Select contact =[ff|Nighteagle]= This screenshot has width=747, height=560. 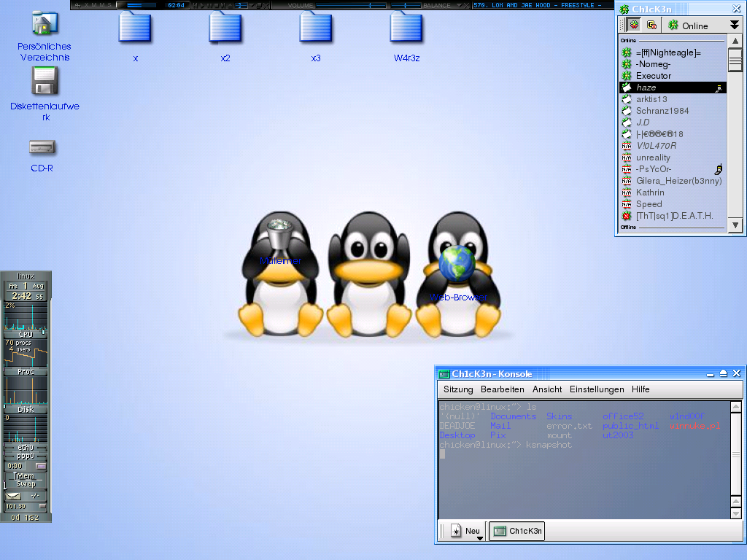pyautogui.click(x=673, y=52)
